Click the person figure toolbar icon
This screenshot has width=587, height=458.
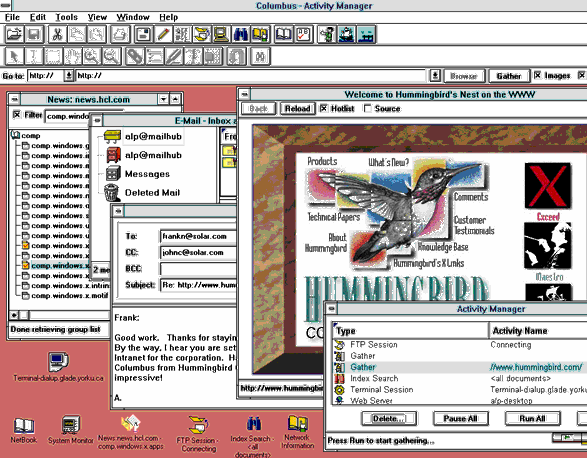(327, 34)
